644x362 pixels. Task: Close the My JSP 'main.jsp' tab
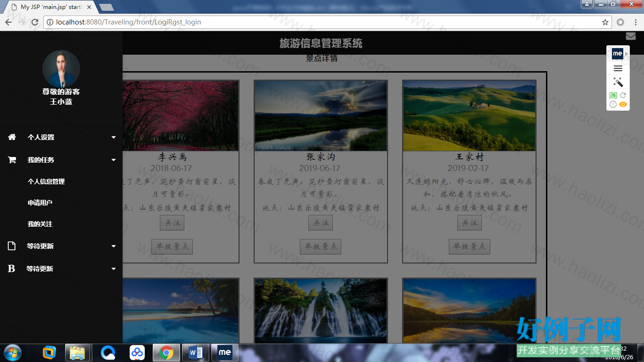click(x=89, y=7)
